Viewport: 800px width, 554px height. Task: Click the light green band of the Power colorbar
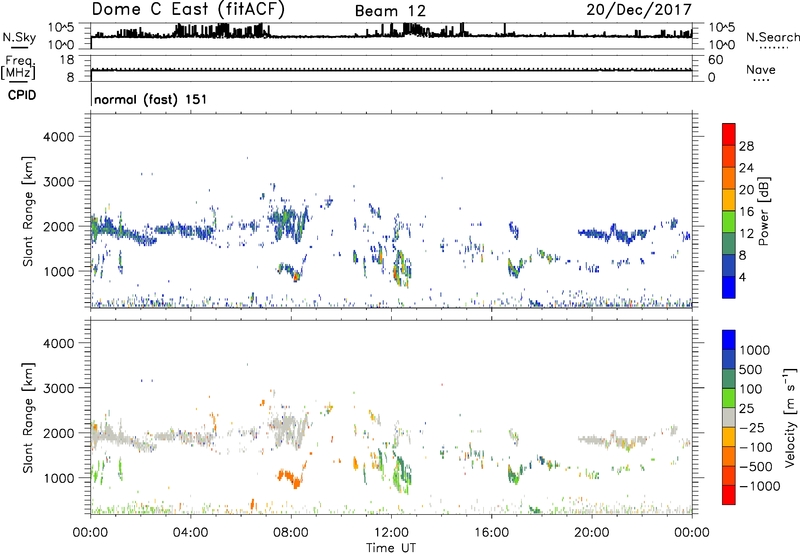[729, 221]
